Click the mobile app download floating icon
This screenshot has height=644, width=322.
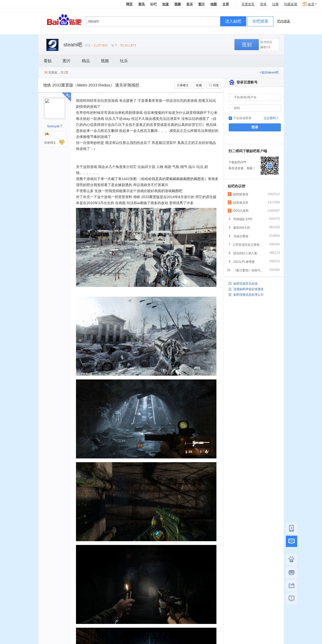291,528
